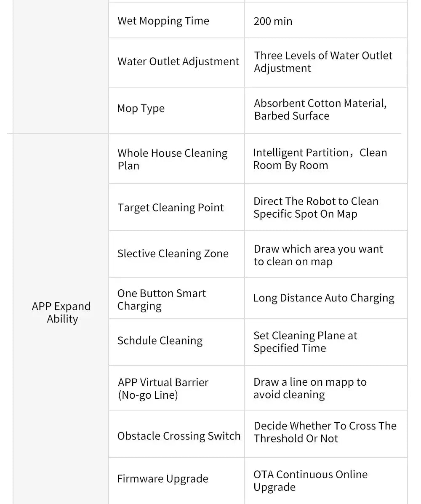
Task: Select the Water Outlet Adjustment label
Action: 179,62
